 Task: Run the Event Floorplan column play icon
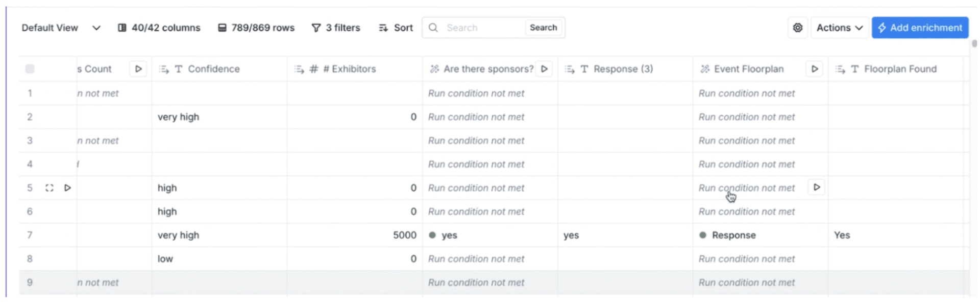click(815, 69)
